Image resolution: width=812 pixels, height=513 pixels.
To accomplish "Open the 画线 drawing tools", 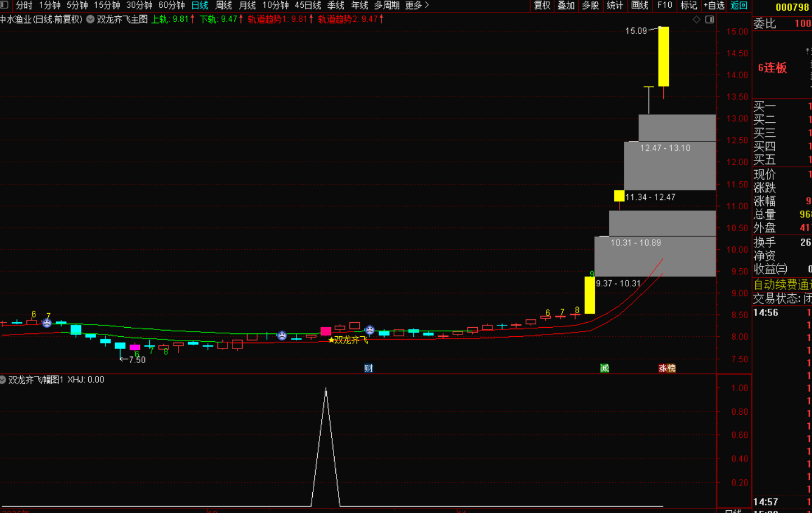I will point(640,5).
